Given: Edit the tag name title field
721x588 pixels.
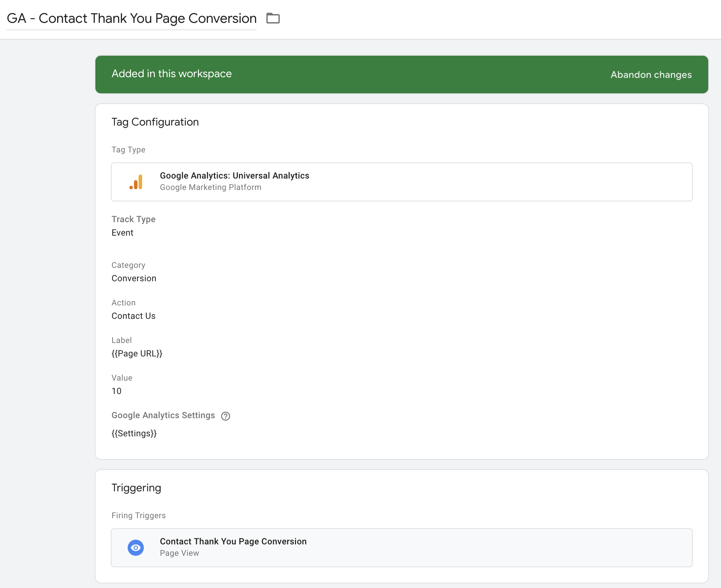Looking at the screenshot, I should [131, 19].
